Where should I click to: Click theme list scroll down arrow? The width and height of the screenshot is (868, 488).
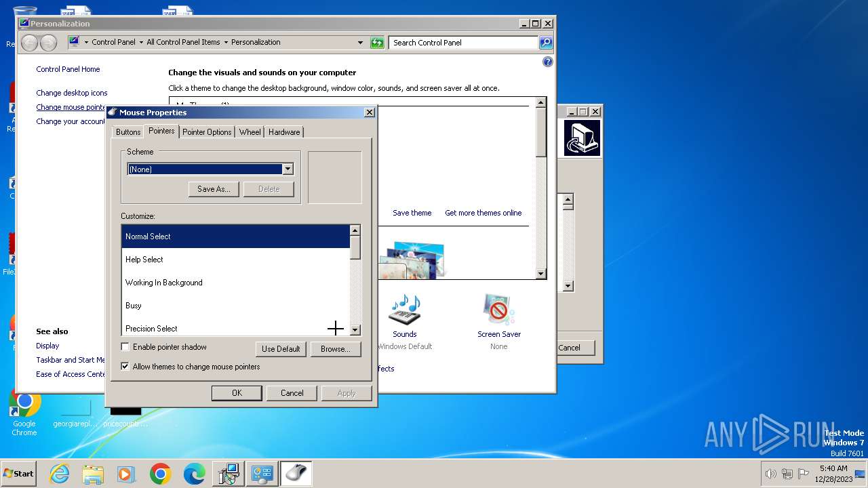pos(540,274)
